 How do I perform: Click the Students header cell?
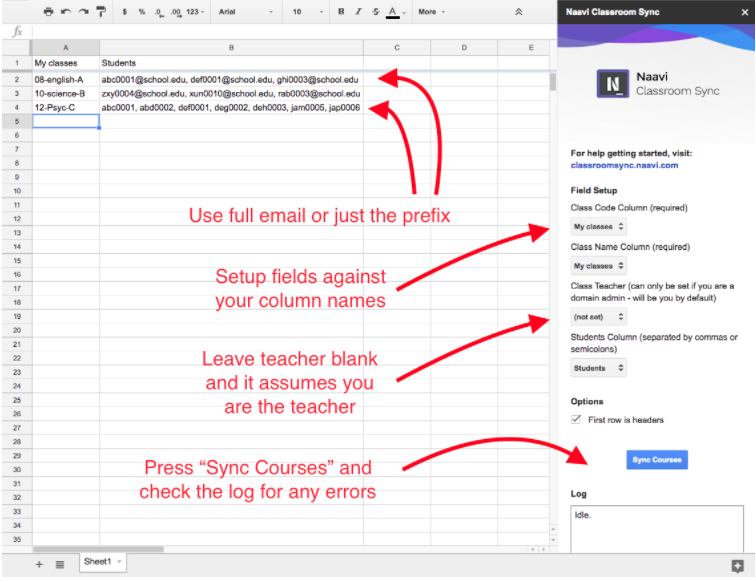pos(231,63)
